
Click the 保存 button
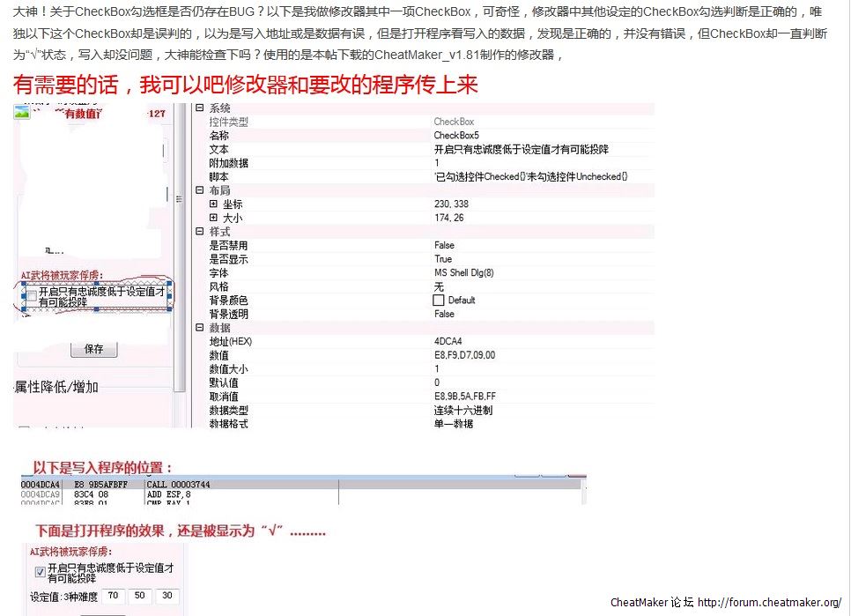(x=94, y=349)
